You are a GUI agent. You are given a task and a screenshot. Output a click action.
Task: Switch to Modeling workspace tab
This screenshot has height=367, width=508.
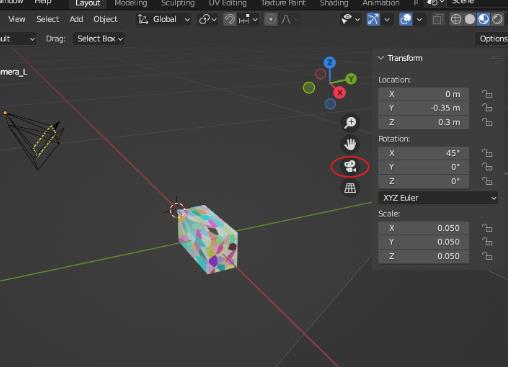(131, 4)
